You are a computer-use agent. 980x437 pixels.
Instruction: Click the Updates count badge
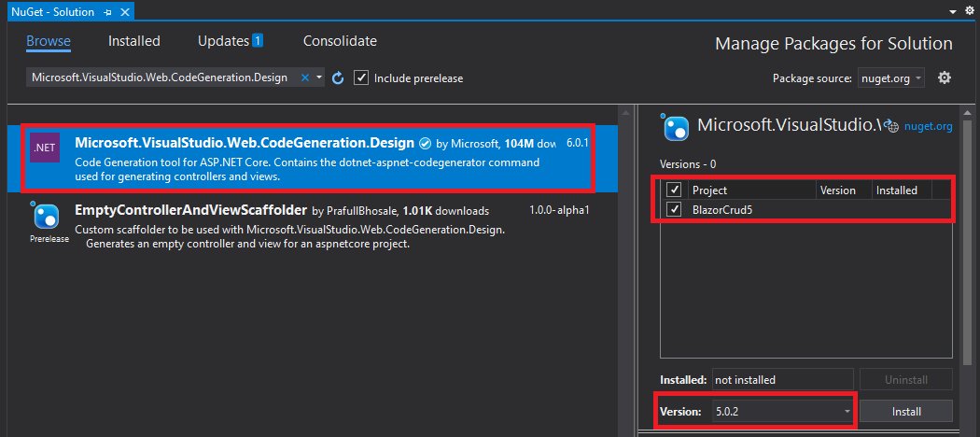click(258, 41)
